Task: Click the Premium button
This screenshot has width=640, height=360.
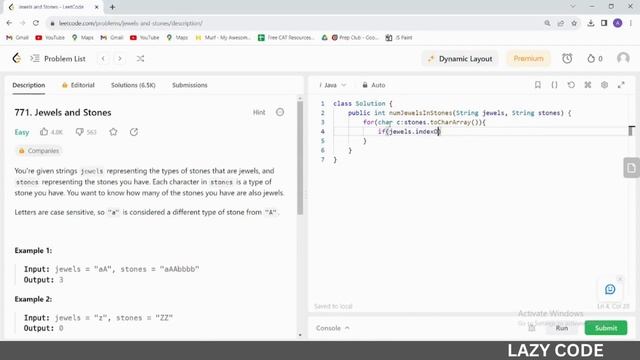Action: (528, 58)
